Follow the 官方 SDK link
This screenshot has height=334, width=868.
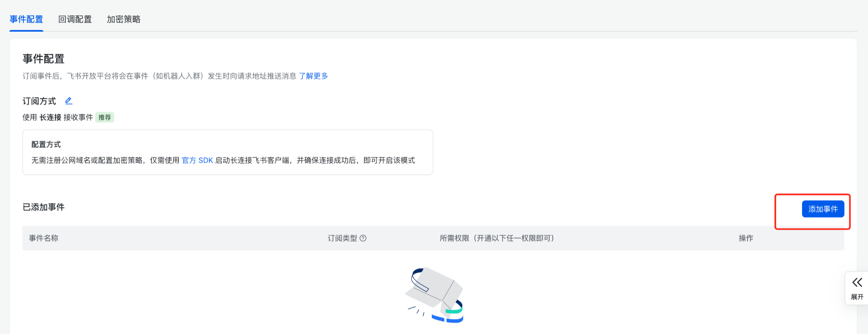(x=197, y=160)
